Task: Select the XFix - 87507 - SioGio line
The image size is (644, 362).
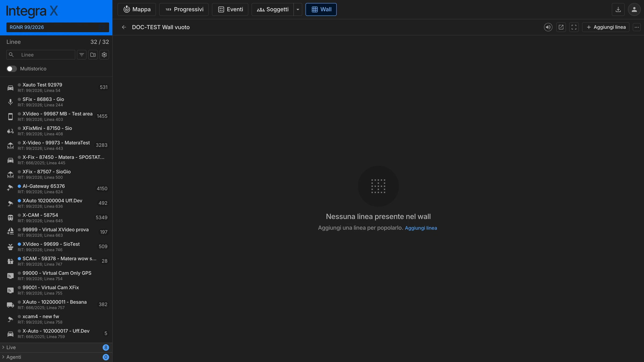Action: coord(56,174)
